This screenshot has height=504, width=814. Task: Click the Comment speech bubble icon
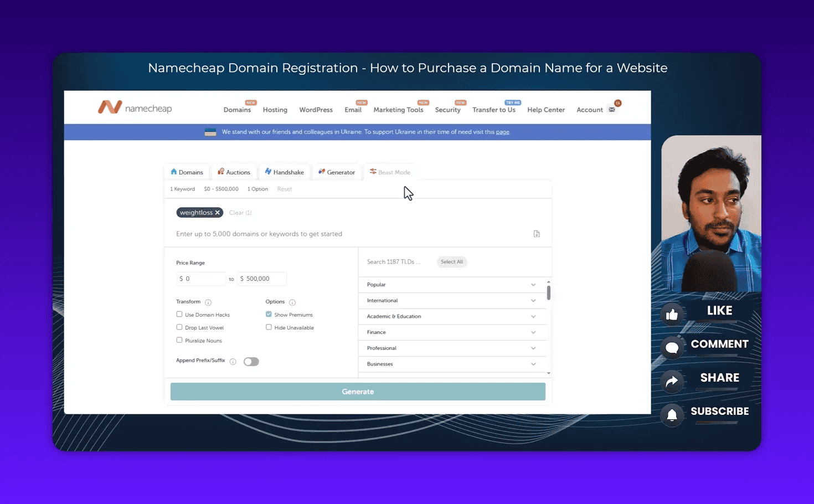point(672,347)
